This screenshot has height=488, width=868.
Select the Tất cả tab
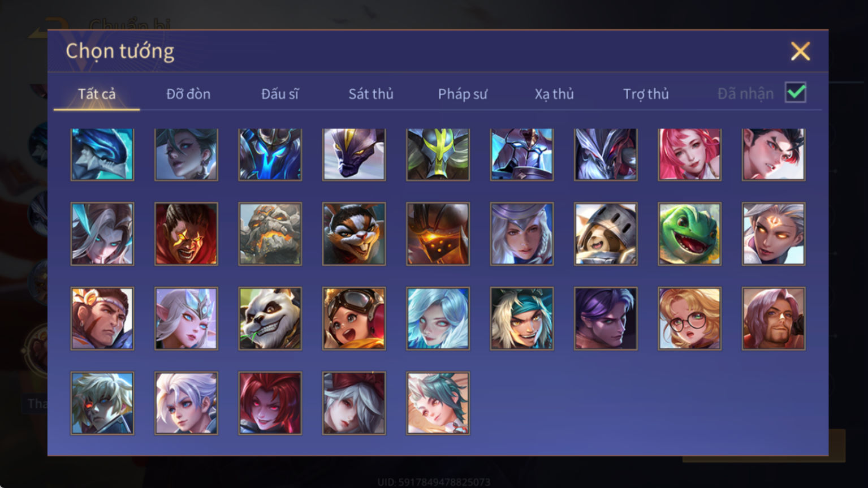coord(97,94)
